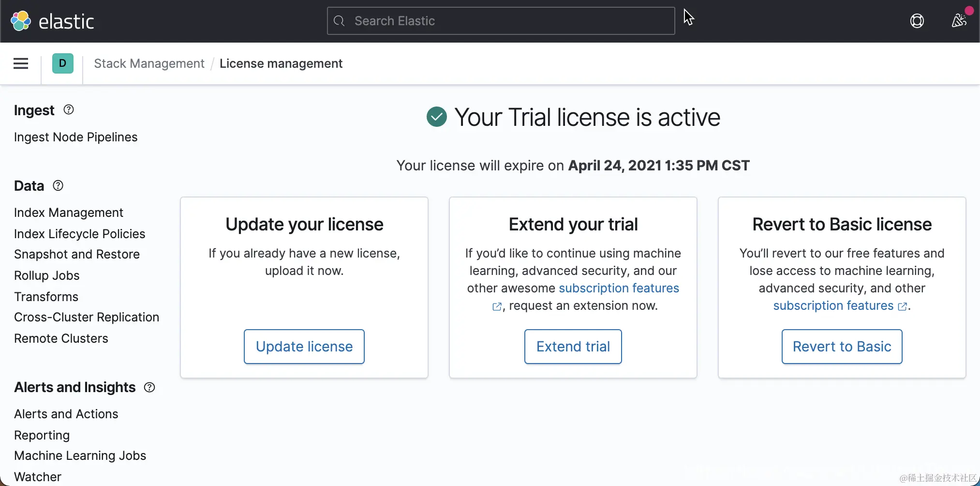Open Index Management page
The height and width of the screenshot is (486, 980).
pyautogui.click(x=69, y=213)
